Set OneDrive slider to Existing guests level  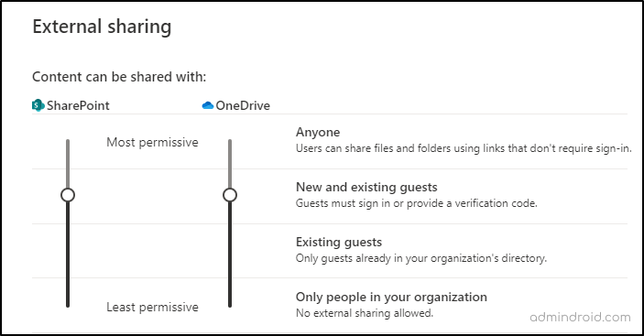(230, 250)
